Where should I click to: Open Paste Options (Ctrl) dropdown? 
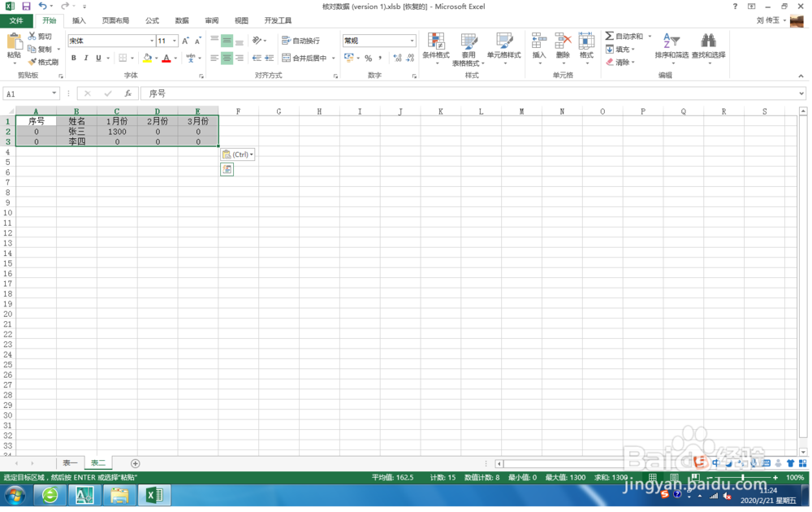pyautogui.click(x=238, y=154)
